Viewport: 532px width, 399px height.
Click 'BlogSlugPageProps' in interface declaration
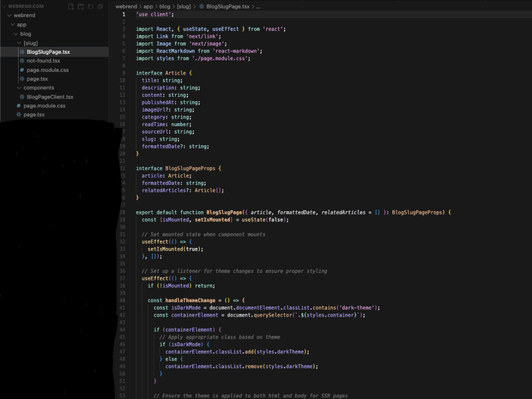click(x=190, y=168)
